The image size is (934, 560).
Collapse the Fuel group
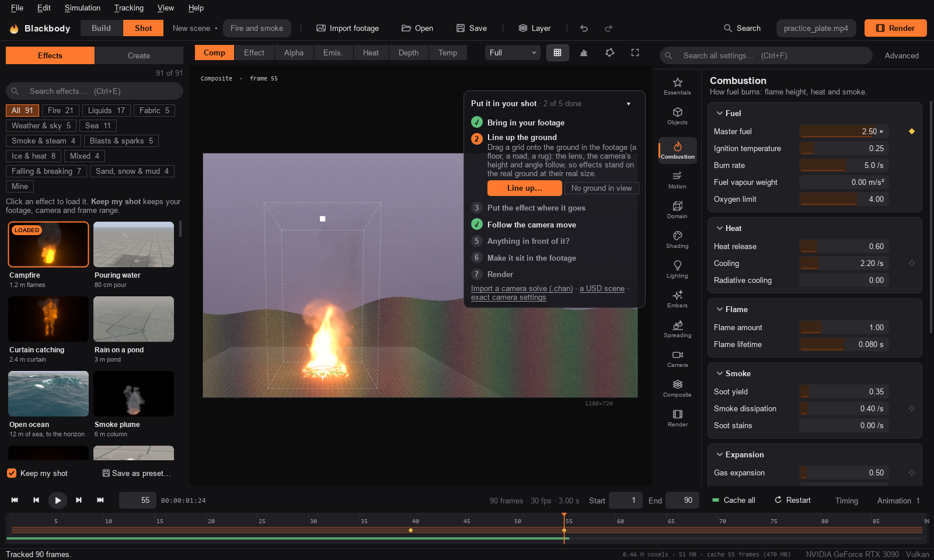[720, 113]
